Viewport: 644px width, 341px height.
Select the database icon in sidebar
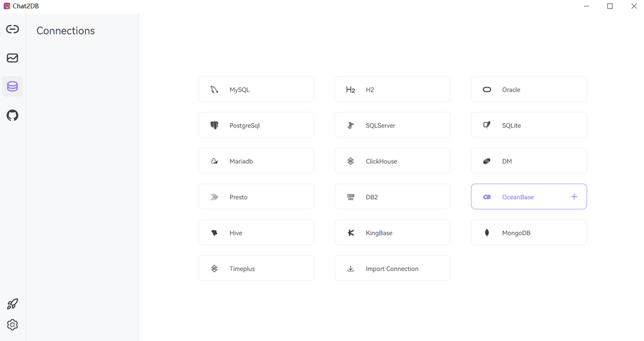(12, 86)
